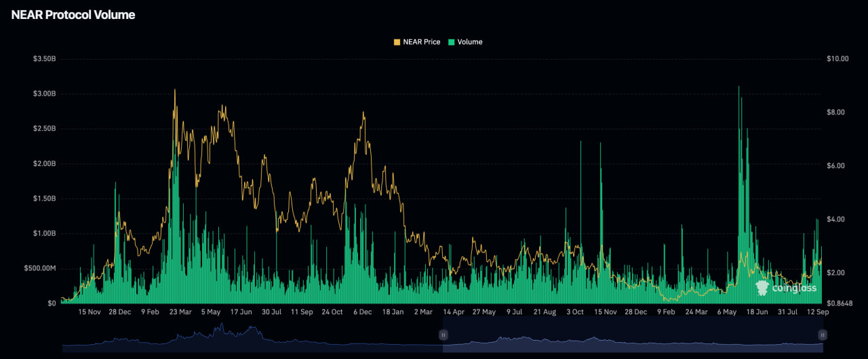Image resolution: width=868 pixels, height=359 pixels.
Task: Click the $4.00 price axis label
Action: (x=835, y=219)
